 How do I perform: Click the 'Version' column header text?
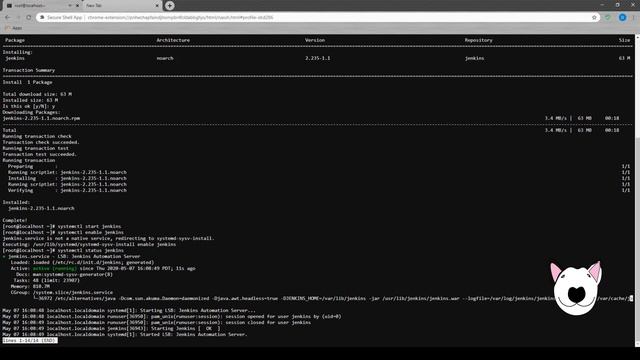click(x=315, y=40)
